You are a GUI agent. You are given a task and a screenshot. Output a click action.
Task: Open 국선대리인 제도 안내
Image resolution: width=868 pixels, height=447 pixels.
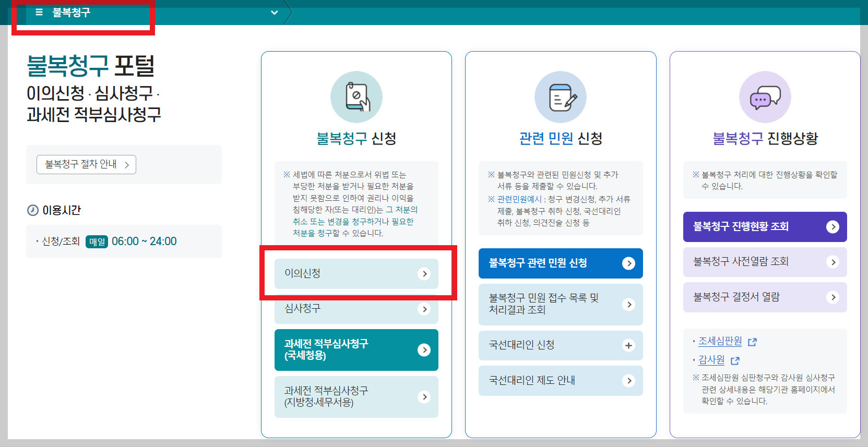(x=561, y=381)
